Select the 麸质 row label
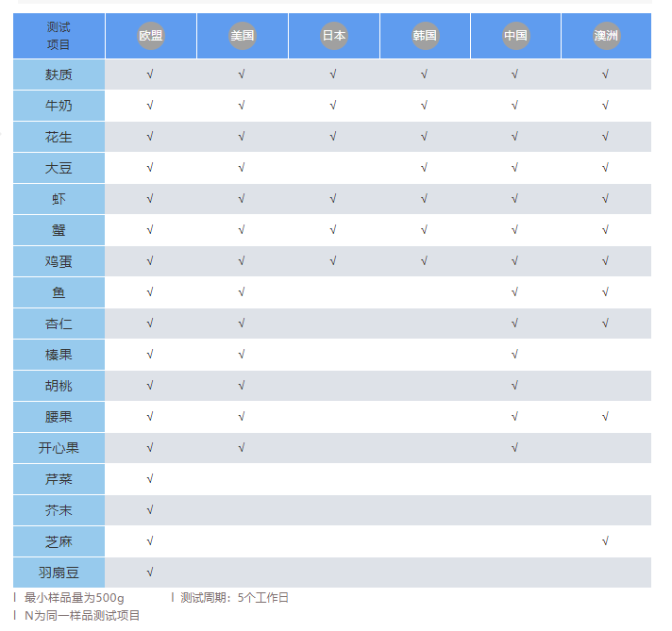Viewport: 672px width, 631px height. [x=59, y=75]
